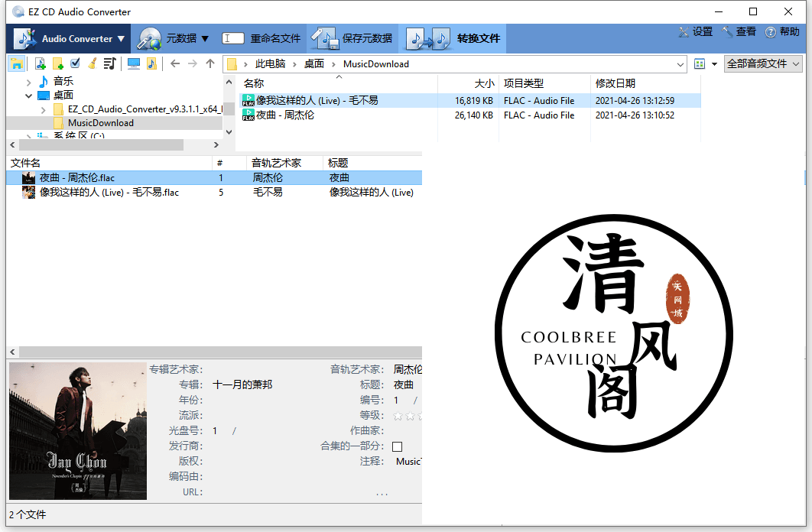Expand the 音乐 tree node
Viewport: 812px width, 532px height.
click(29, 82)
